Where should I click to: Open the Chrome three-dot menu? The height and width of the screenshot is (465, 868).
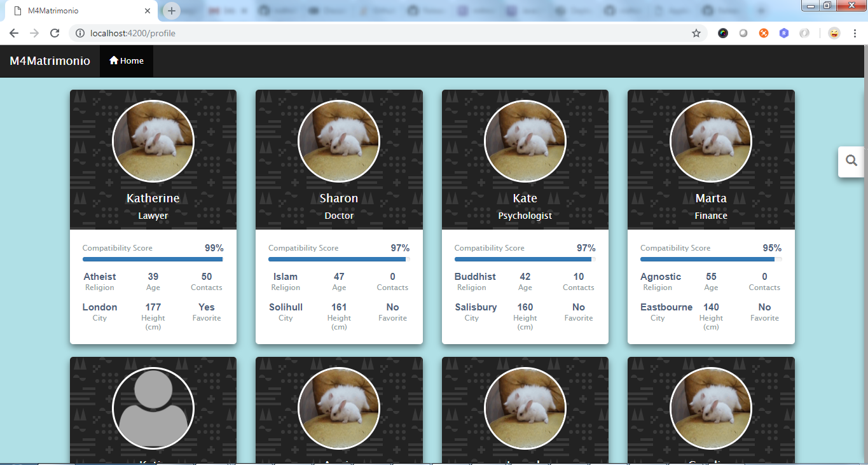(x=855, y=33)
